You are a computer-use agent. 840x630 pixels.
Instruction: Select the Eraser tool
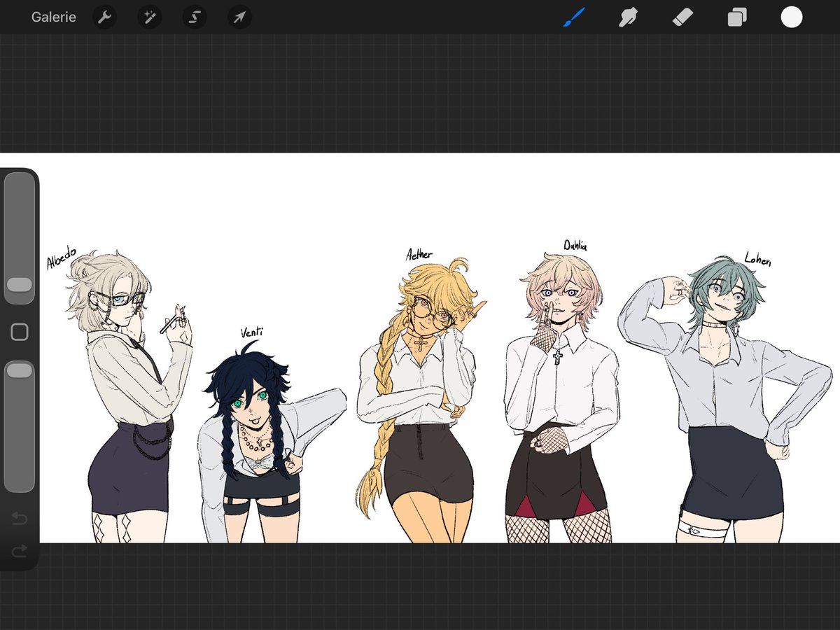pos(682,17)
